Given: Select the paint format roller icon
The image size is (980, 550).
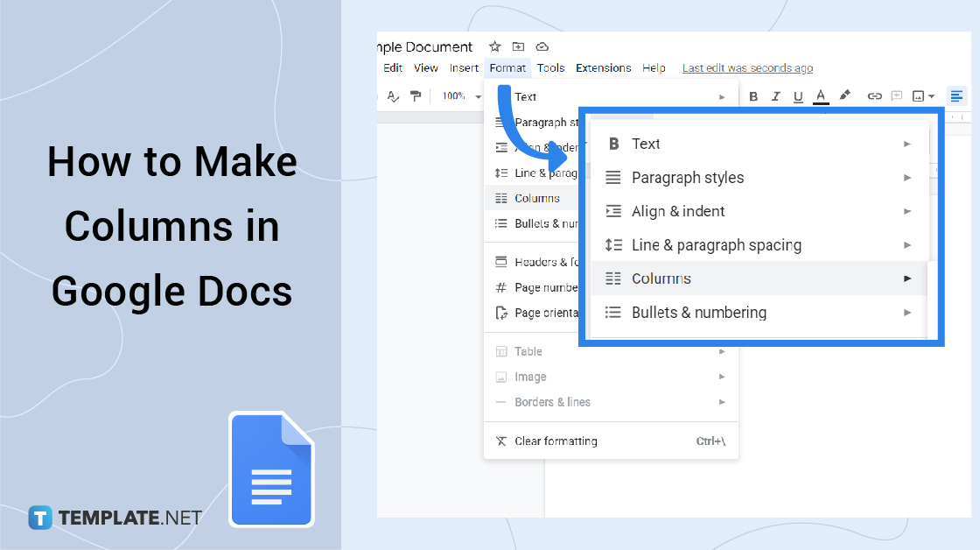Looking at the screenshot, I should click(416, 96).
